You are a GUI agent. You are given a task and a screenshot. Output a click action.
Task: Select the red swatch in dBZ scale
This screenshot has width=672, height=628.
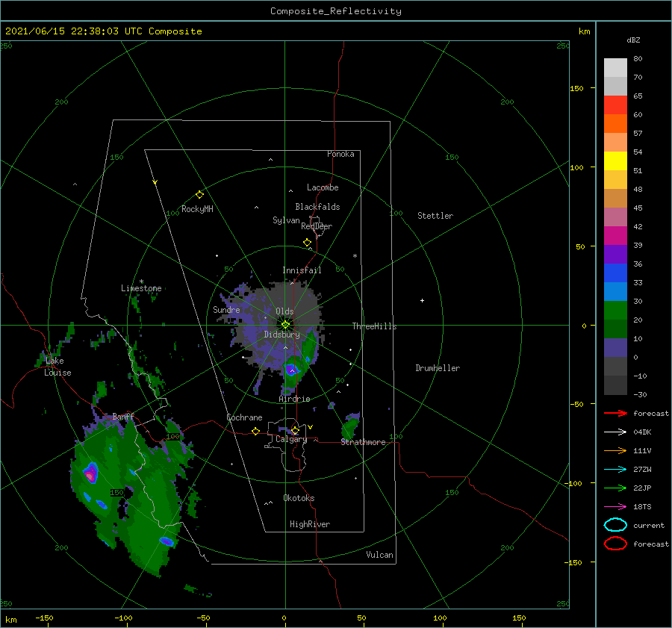coord(615,105)
